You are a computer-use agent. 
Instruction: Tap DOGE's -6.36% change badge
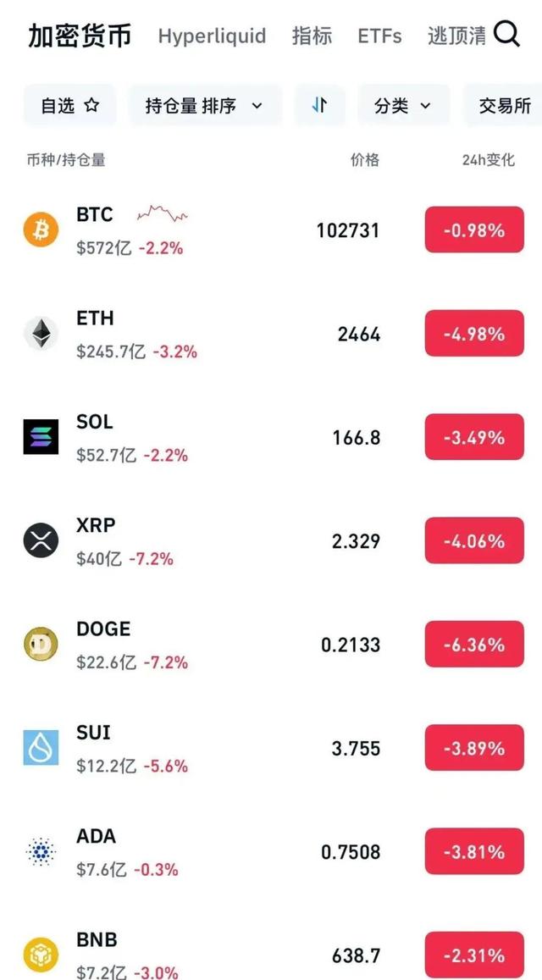tap(474, 645)
